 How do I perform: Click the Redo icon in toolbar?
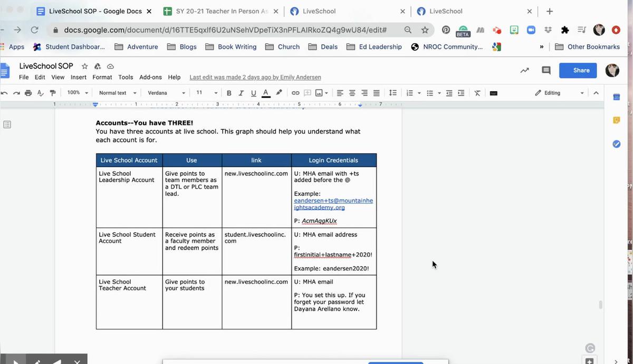click(16, 93)
